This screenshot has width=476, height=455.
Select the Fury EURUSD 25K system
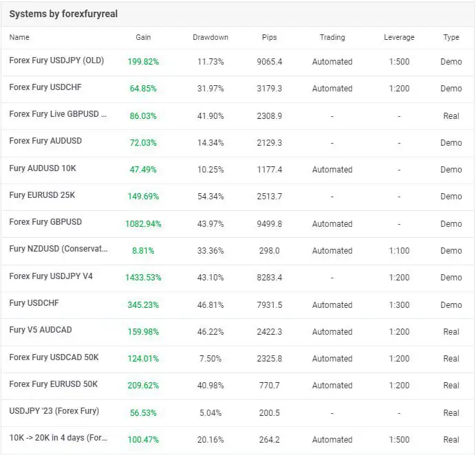click(42, 195)
